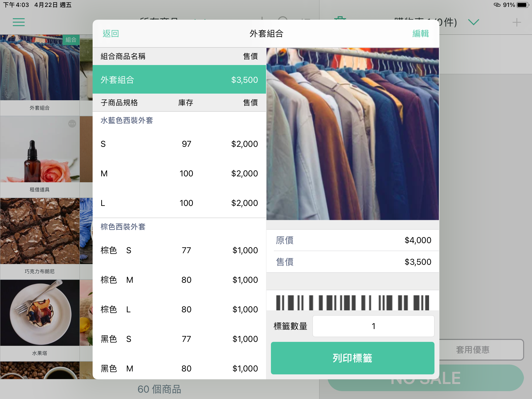Select the S row with stock 97
The width and height of the screenshot is (532, 399).
pyautogui.click(x=179, y=144)
